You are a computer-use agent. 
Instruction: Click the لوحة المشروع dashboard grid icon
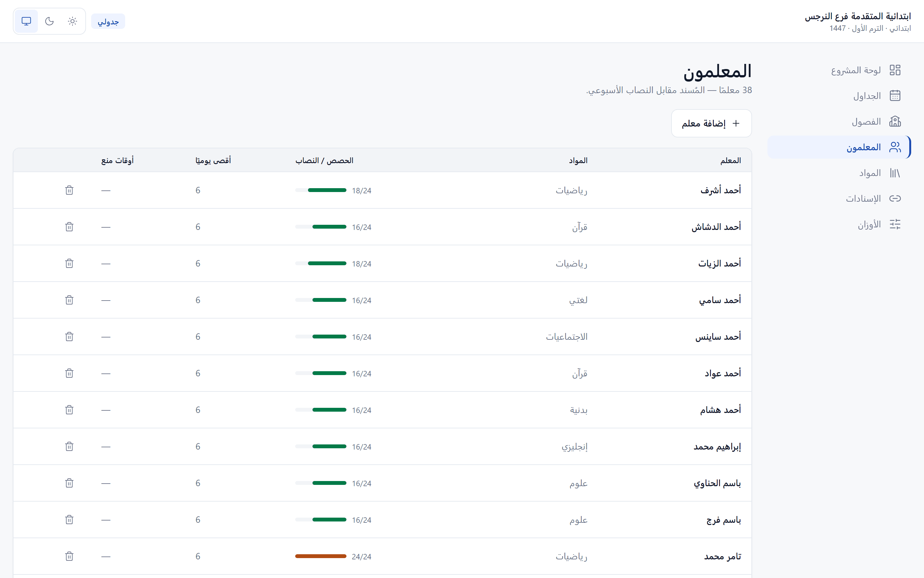(x=895, y=70)
